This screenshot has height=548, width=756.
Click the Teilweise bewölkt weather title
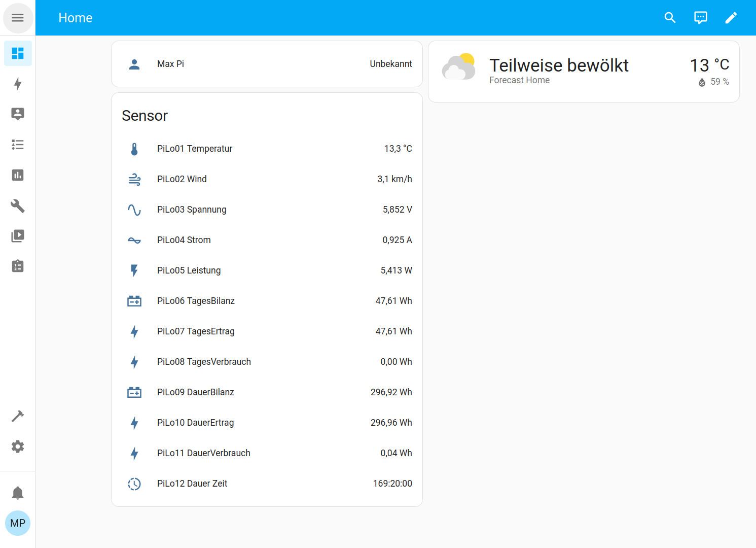click(559, 65)
